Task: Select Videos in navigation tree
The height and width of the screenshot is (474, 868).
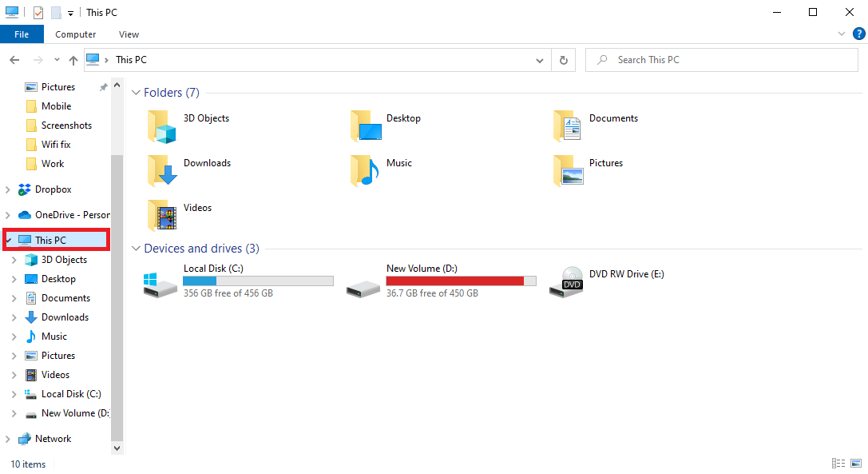Action: pyautogui.click(x=55, y=376)
